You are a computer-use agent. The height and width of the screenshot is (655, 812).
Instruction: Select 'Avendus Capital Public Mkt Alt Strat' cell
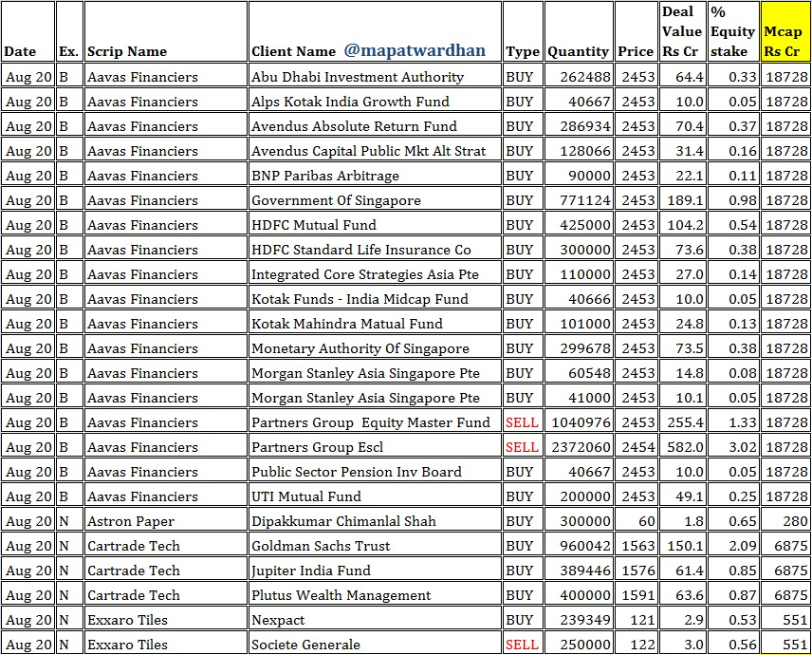coord(375,151)
